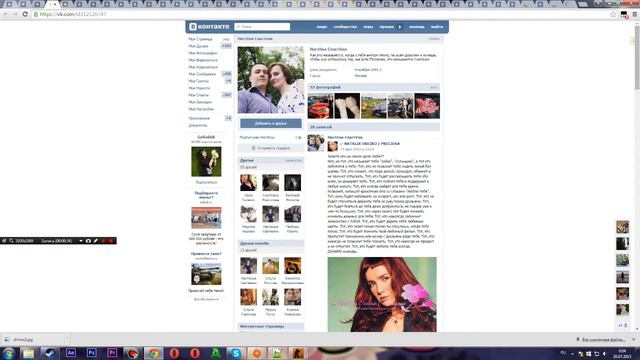Go back using the browser back arrow
The image size is (640, 360).
6,14
